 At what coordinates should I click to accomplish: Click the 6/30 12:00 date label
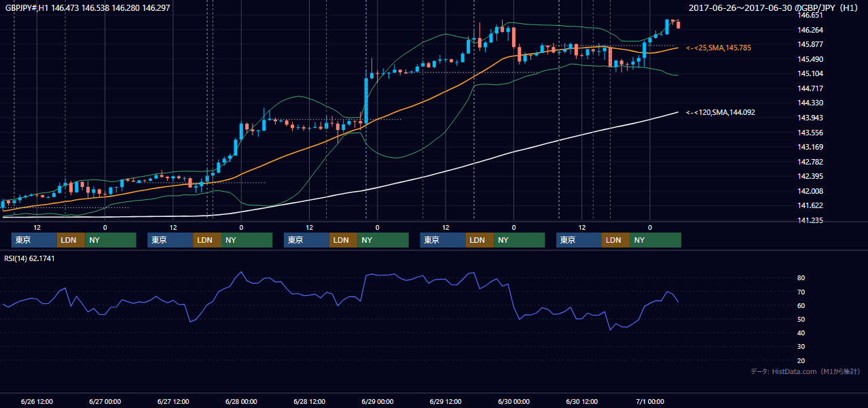click(582, 401)
